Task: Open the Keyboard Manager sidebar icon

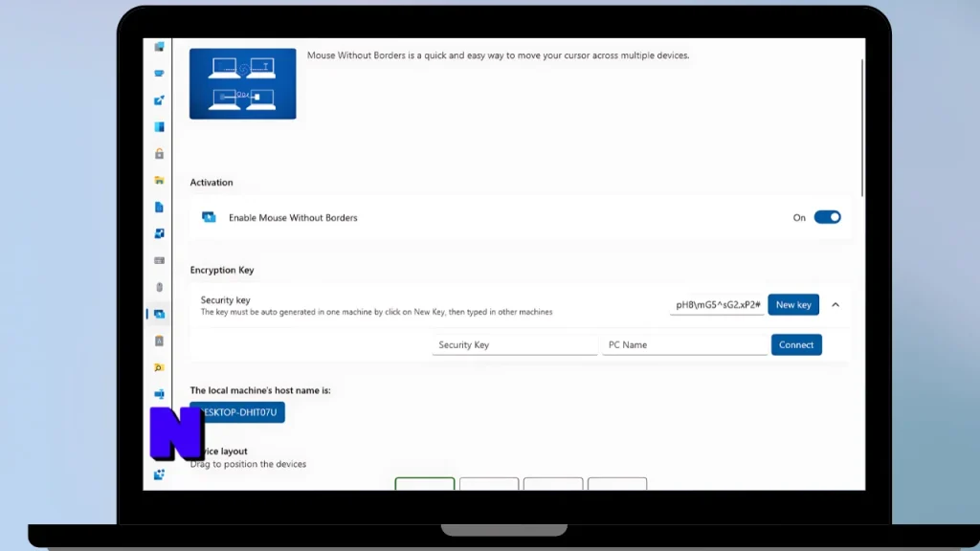Action: point(160,260)
